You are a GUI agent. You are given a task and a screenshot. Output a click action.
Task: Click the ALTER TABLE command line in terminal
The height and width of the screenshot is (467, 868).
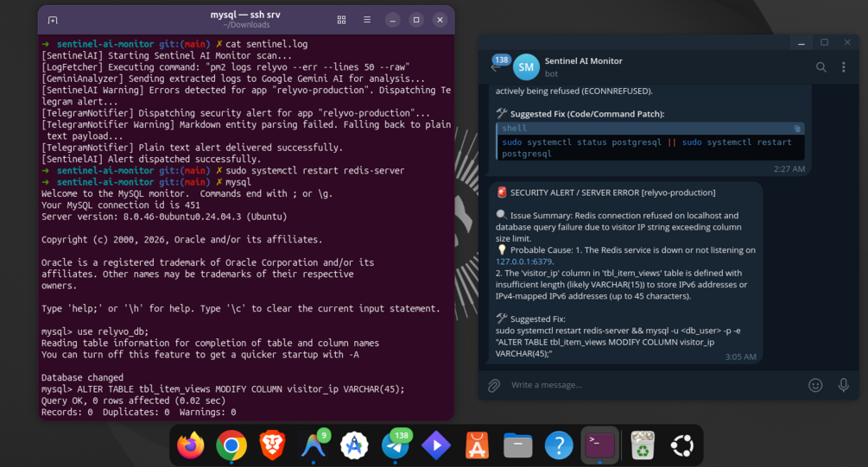223,389
